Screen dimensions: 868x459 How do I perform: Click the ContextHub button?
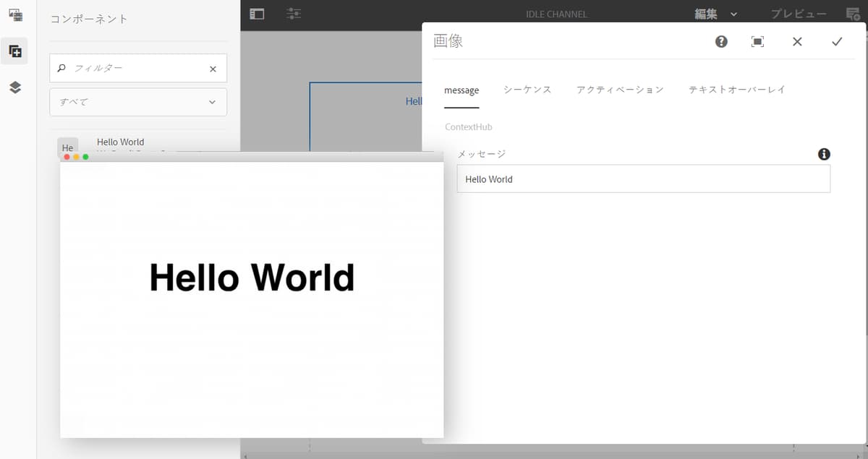(468, 126)
